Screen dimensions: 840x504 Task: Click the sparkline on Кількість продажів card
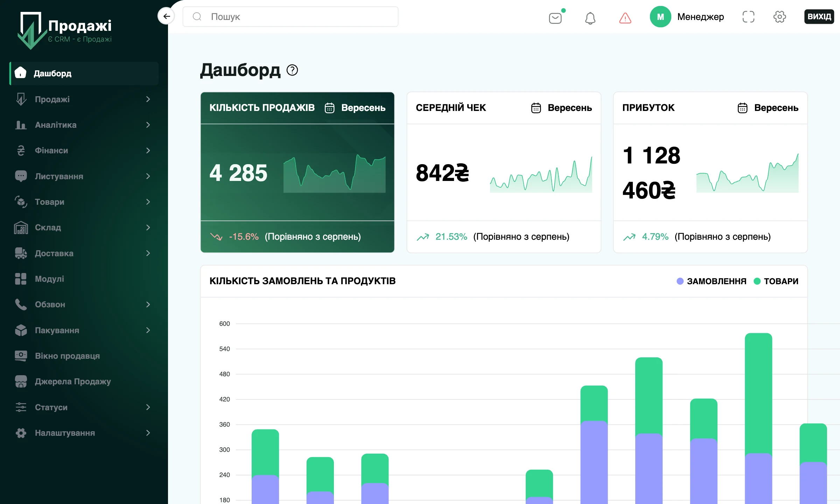tap(334, 173)
